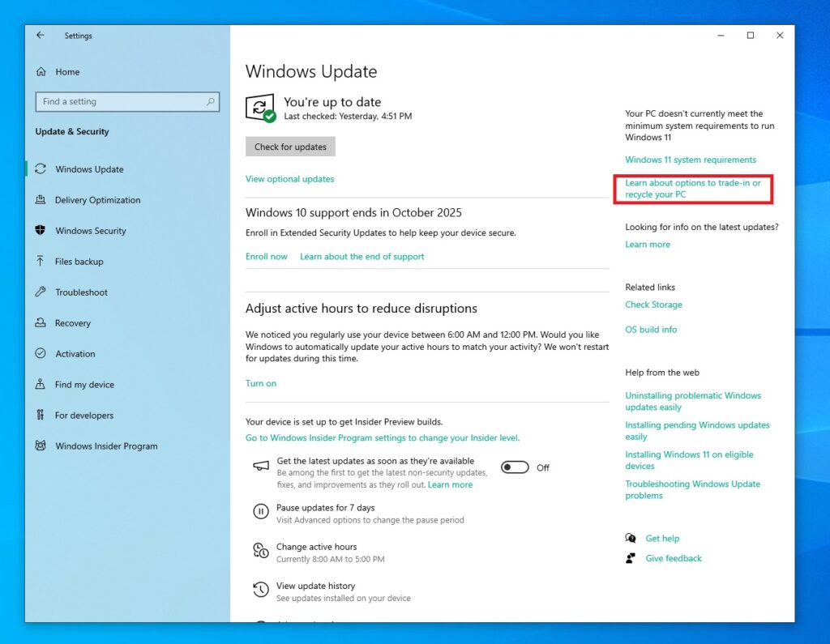The image size is (830, 644).
Task: Click the Give feedback icon
Action: click(x=631, y=558)
